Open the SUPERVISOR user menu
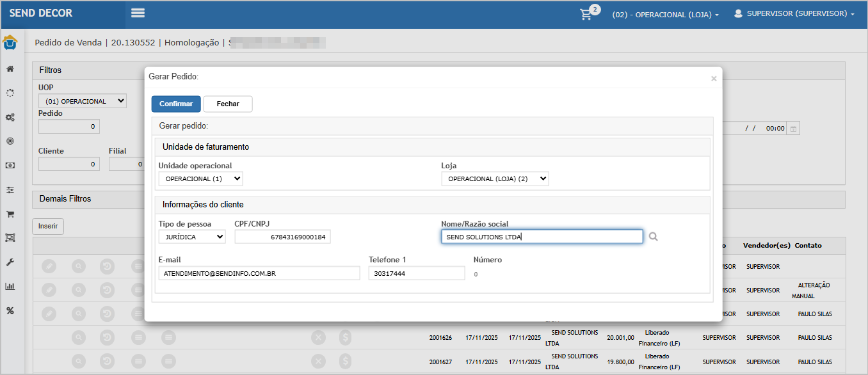This screenshot has height=375, width=868. 794,13
